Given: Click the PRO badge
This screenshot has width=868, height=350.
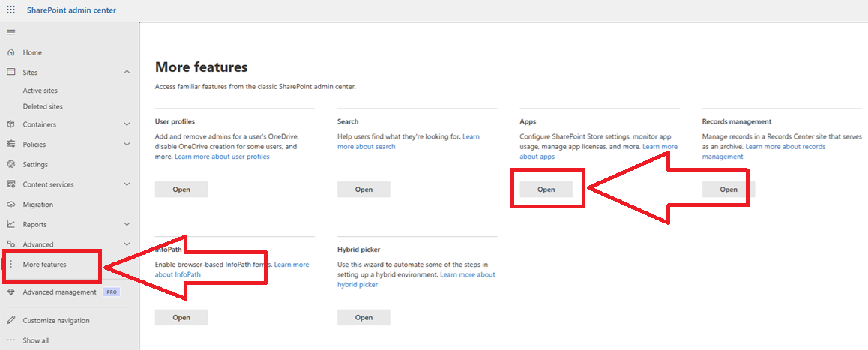Looking at the screenshot, I should click(x=112, y=292).
